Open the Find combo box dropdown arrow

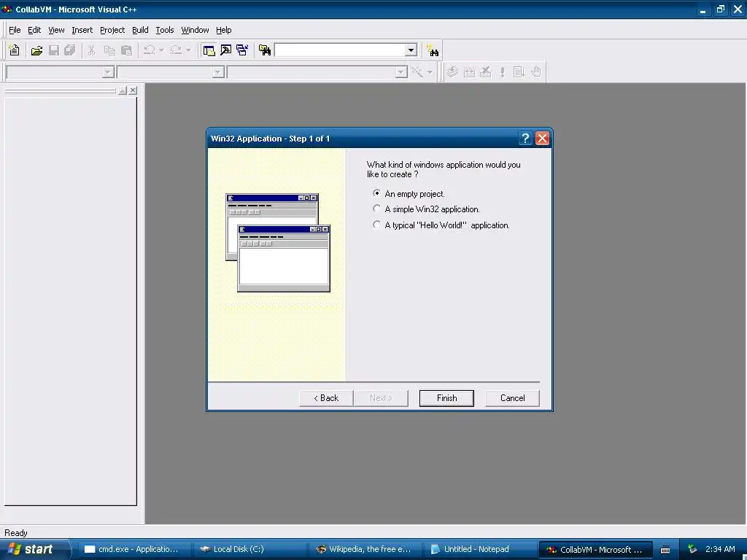coord(411,50)
